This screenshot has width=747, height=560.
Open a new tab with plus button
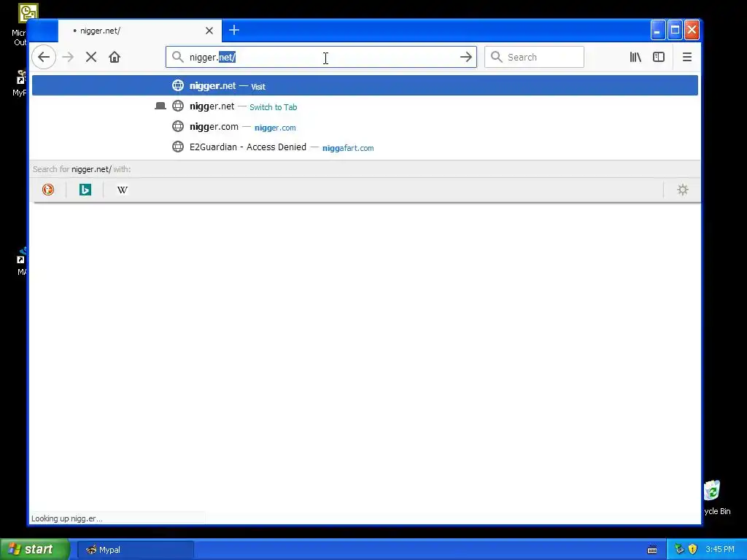tap(234, 30)
